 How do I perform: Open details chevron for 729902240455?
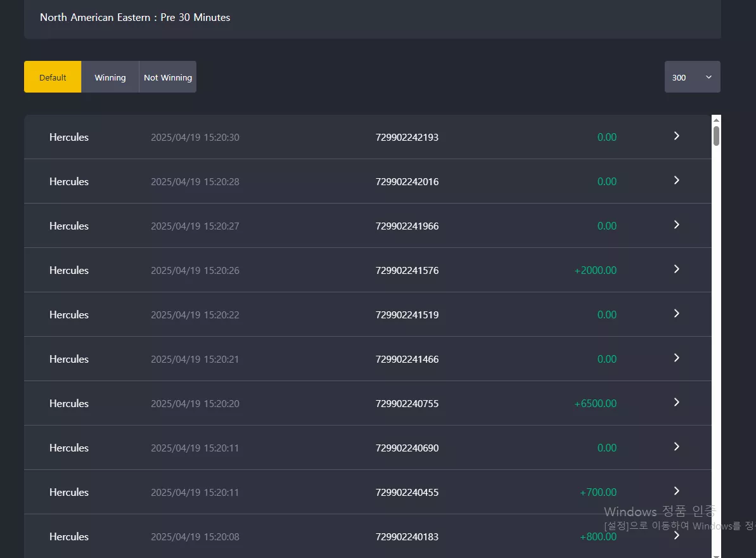[676, 491]
